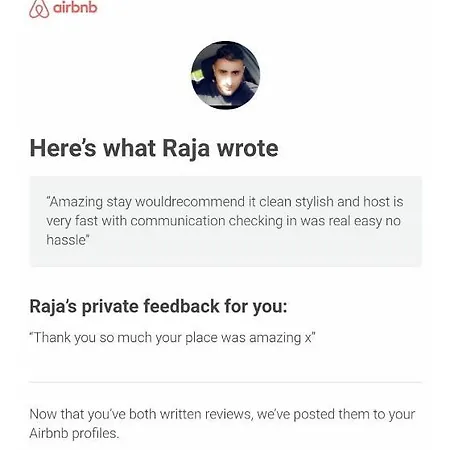Click the words "host is" in the review
This screenshot has height=450, width=450.
coord(383,202)
